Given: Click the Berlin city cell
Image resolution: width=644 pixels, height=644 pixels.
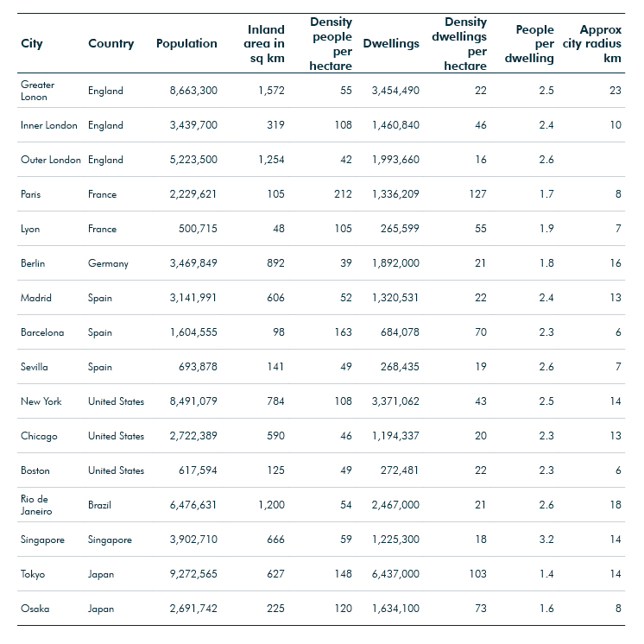Looking at the screenshot, I should click(x=33, y=263).
